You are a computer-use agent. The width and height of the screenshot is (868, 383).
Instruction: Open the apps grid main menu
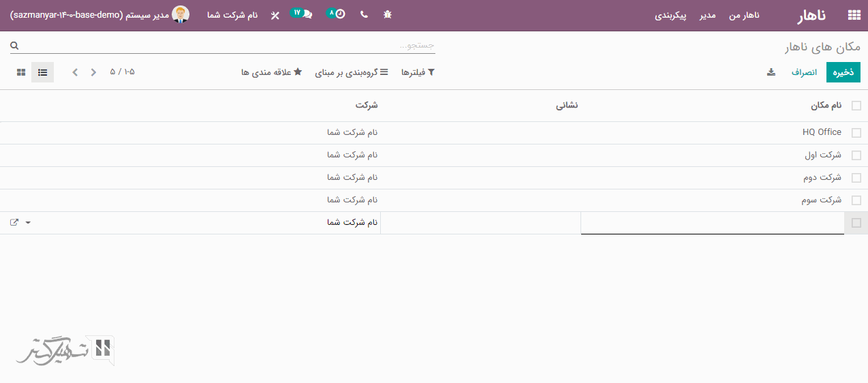pos(853,15)
